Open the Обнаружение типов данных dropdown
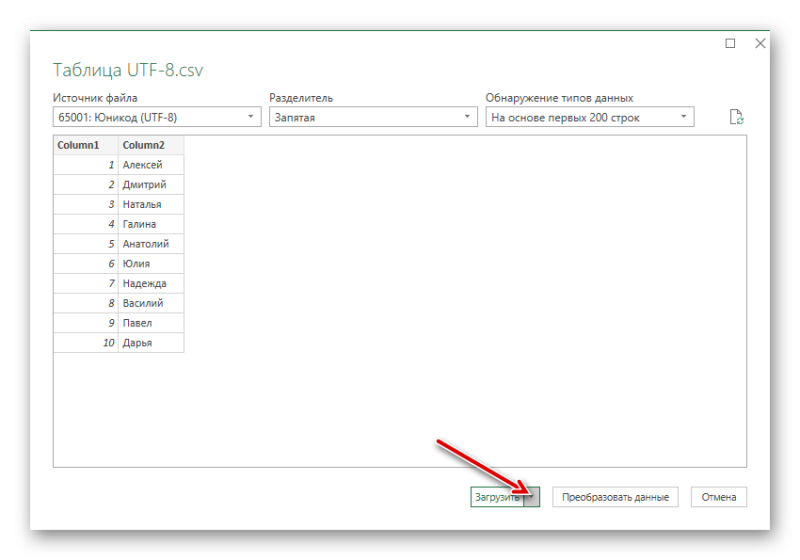800x560 pixels. point(589,117)
